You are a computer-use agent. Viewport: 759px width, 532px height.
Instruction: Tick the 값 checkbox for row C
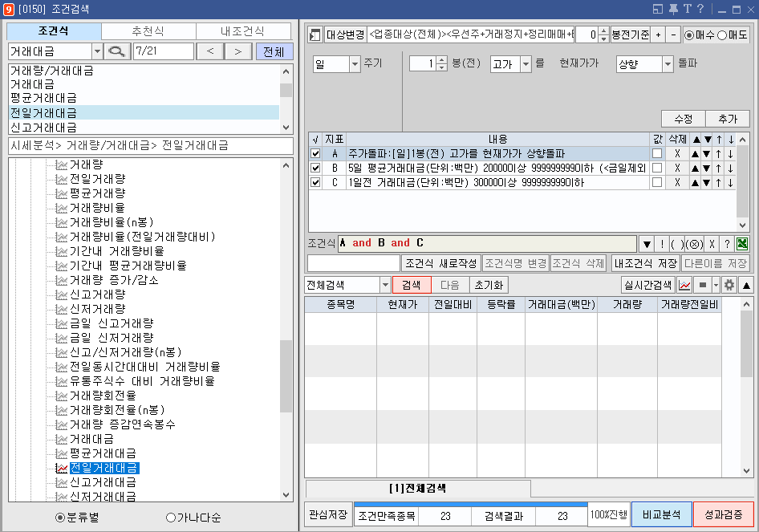coord(657,182)
